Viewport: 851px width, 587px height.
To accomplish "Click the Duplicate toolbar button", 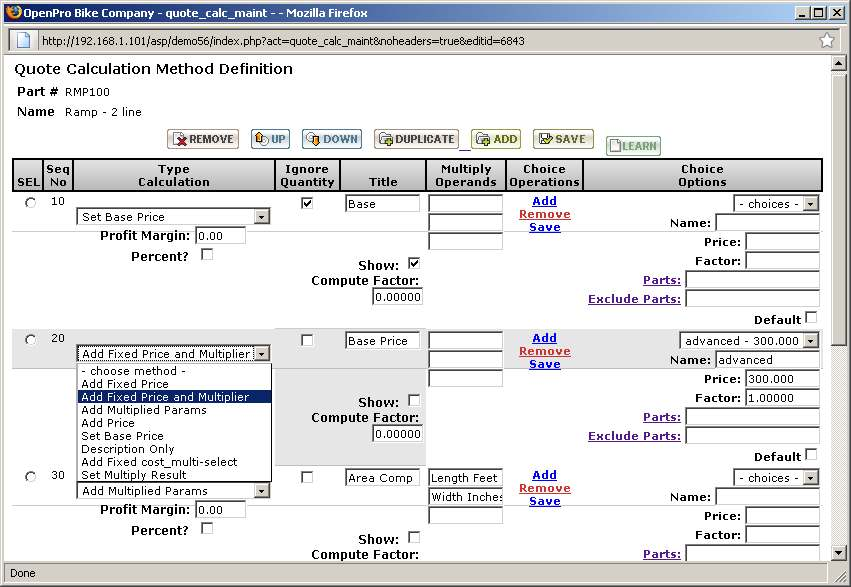I will click(415, 139).
